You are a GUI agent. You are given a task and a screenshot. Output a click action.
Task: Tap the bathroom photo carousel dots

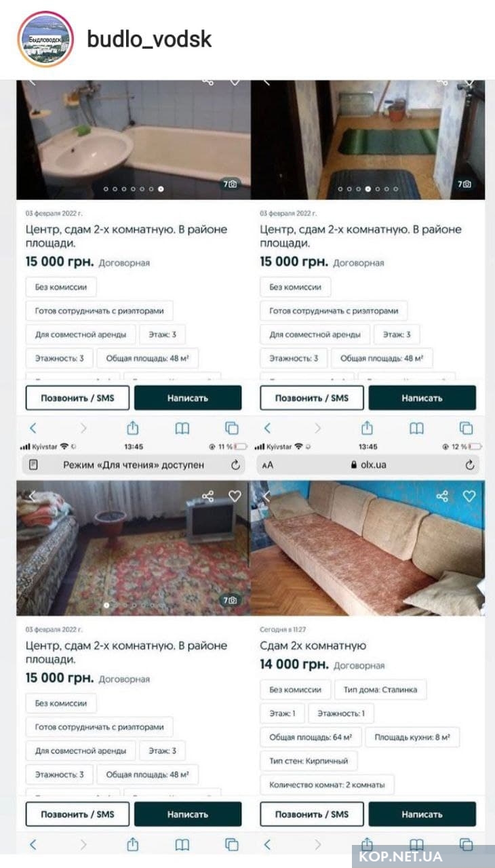pyautogui.click(x=132, y=189)
